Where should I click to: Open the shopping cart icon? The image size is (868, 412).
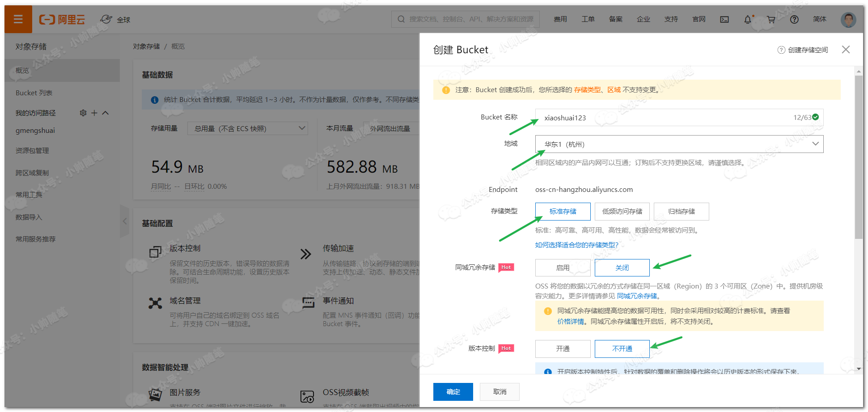point(771,19)
